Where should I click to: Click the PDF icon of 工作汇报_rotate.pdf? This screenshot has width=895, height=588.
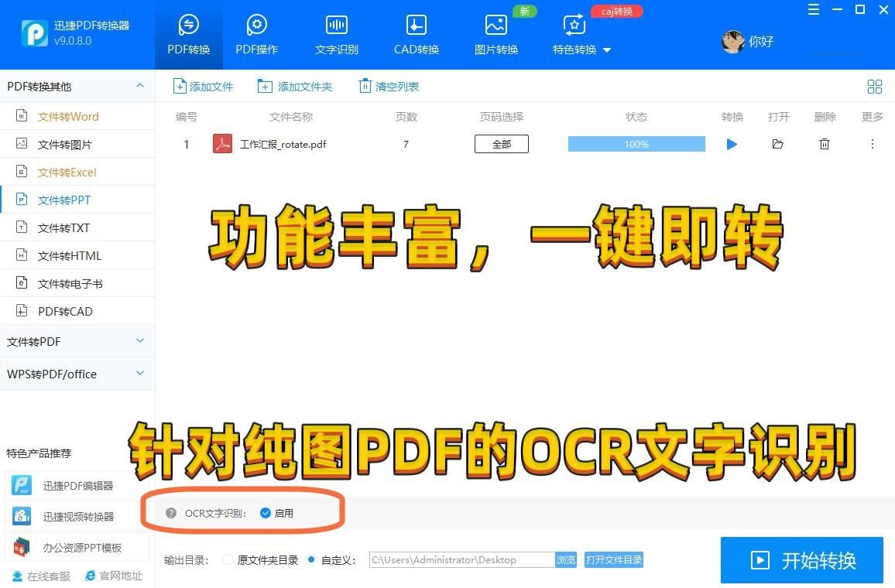(222, 144)
